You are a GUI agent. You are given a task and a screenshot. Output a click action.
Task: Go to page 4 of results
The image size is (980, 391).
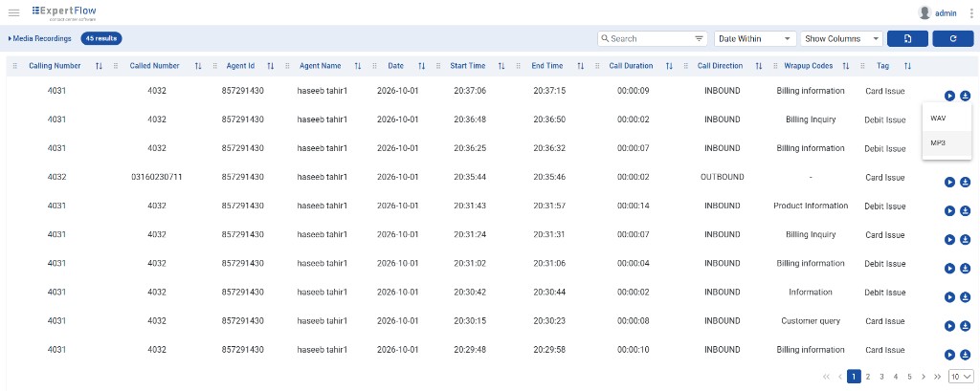coord(896,377)
